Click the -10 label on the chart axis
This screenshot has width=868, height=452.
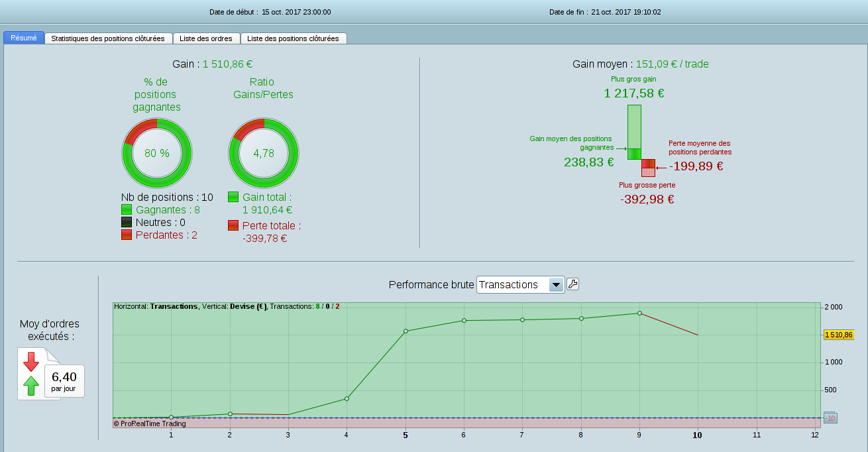[x=830, y=418]
